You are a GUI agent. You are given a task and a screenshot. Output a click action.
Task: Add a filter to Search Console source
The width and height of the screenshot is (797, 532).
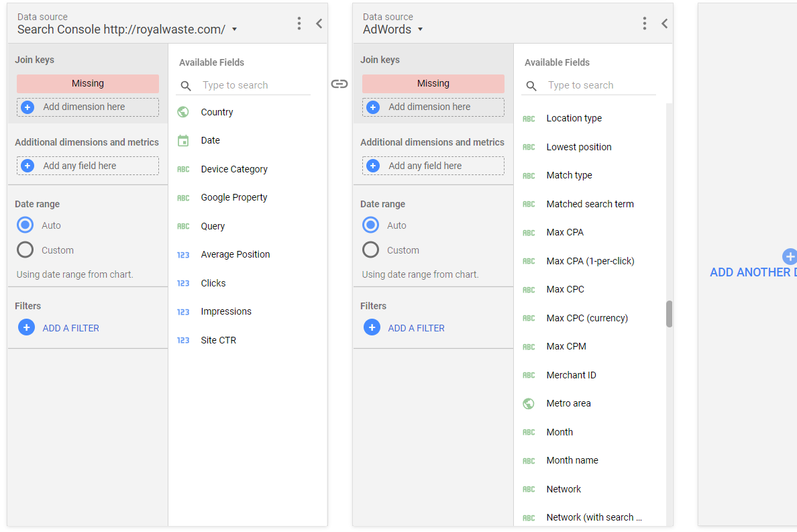[x=59, y=328]
